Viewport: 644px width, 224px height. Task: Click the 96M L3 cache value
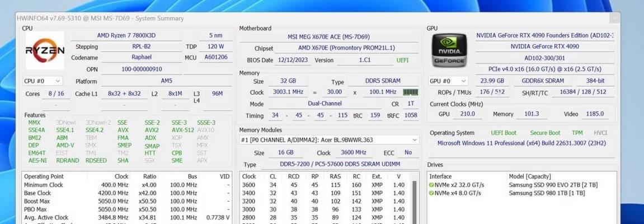click(217, 94)
